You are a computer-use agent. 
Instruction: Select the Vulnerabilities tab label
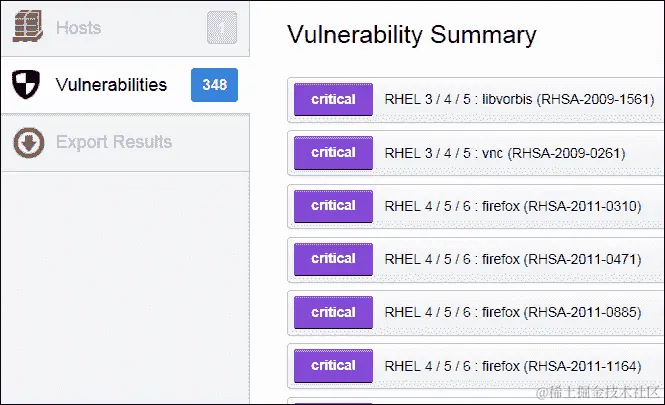111,85
